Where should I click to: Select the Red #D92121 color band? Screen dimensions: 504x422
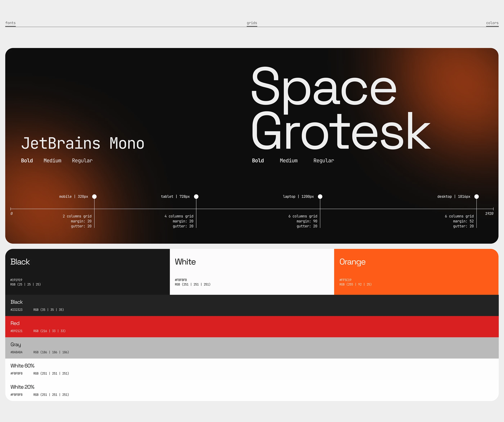point(252,326)
